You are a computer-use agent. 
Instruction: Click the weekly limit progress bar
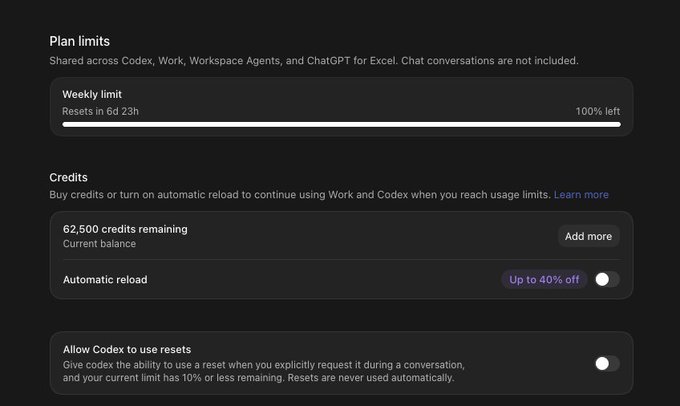coord(341,124)
